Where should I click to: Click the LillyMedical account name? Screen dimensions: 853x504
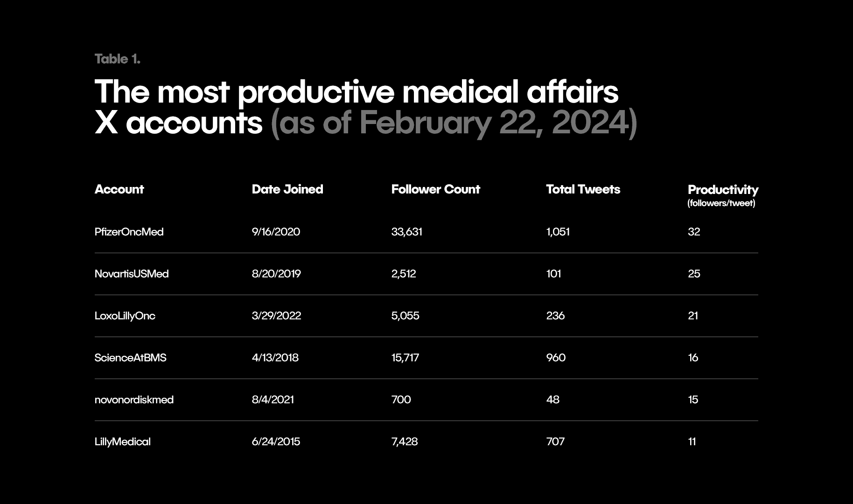[x=122, y=442]
